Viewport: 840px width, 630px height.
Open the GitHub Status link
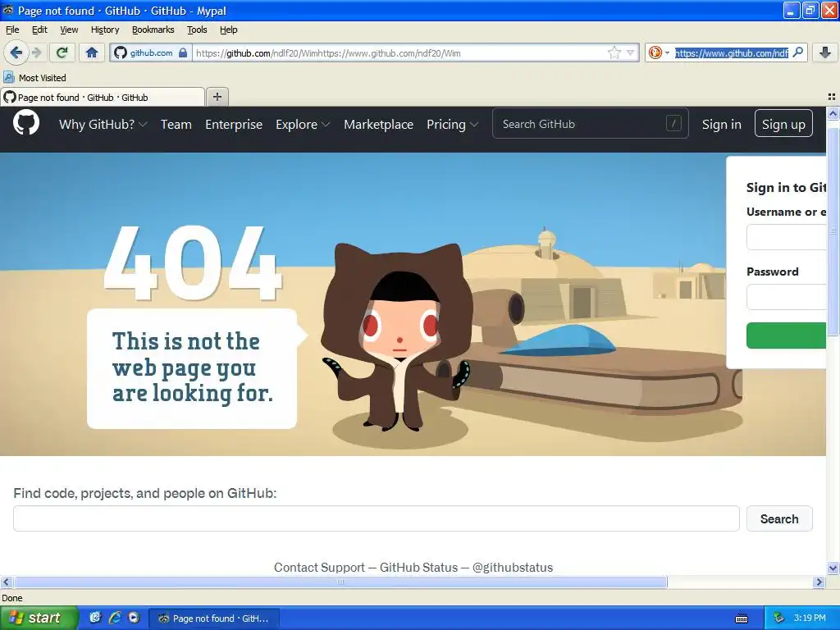(x=419, y=568)
